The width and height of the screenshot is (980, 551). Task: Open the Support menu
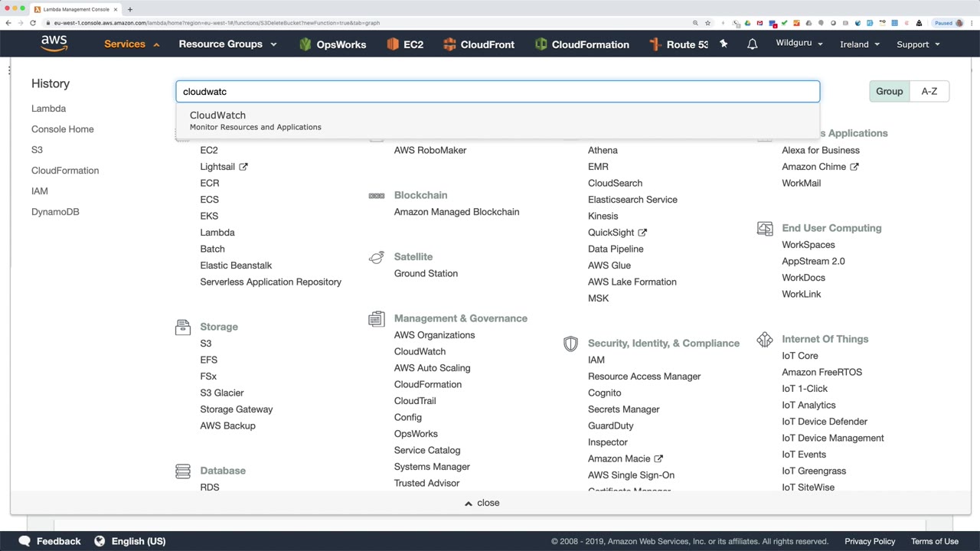[x=918, y=44]
